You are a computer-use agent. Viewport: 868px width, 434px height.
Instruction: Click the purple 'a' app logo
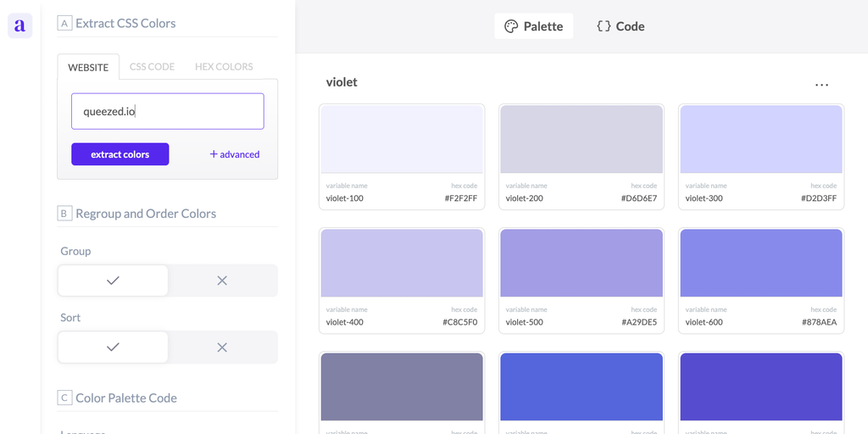(19, 26)
